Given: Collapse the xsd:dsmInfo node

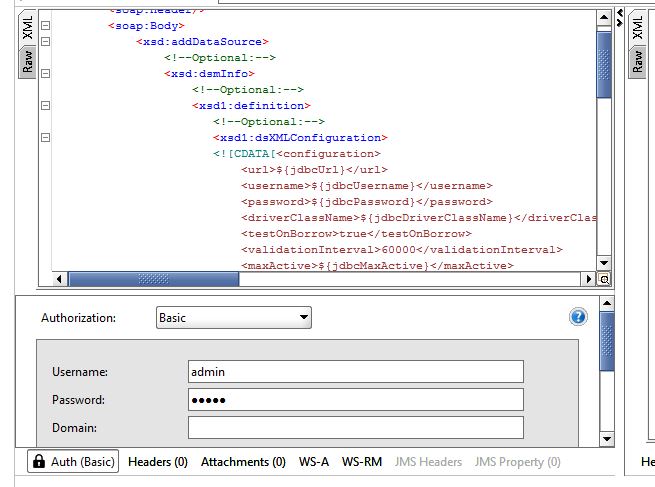Looking at the screenshot, I should click(x=46, y=74).
